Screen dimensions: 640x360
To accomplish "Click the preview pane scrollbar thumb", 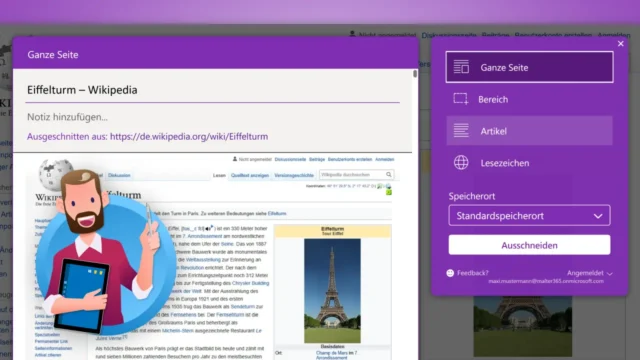I will click(x=415, y=74).
